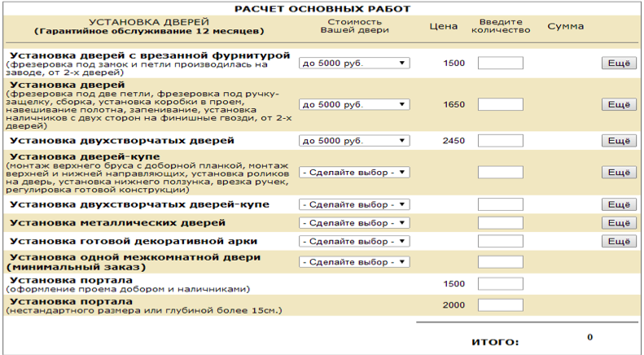Screen dimensions: 644x355
Task: Open cost dropdown for 'Установка двухстворчатых дверей'
Action: pos(354,141)
